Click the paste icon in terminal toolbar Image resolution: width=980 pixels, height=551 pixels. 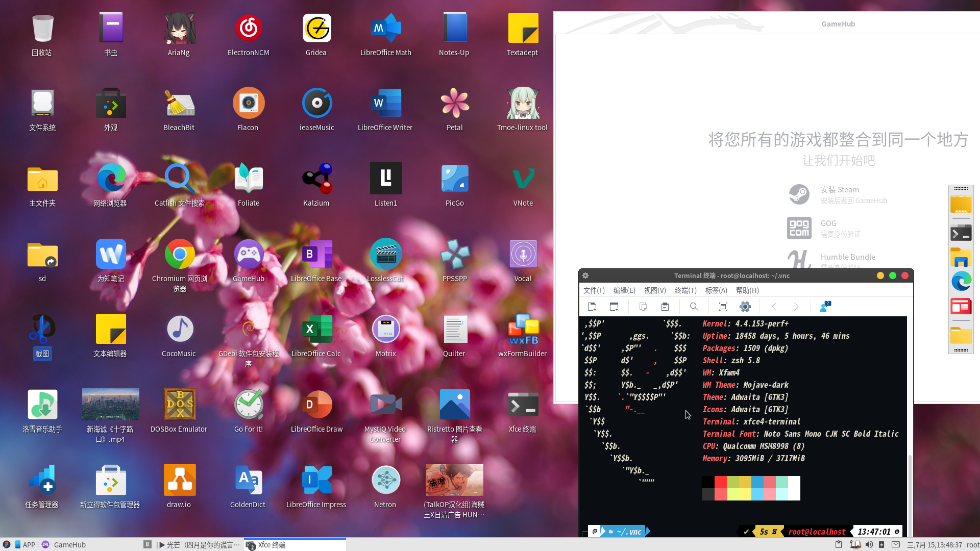pos(665,307)
